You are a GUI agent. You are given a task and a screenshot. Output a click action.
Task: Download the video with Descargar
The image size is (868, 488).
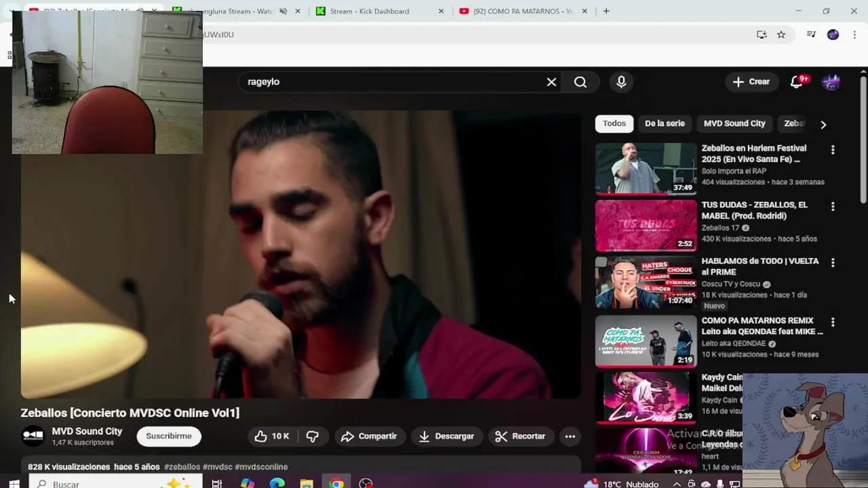[x=446, y=436]
